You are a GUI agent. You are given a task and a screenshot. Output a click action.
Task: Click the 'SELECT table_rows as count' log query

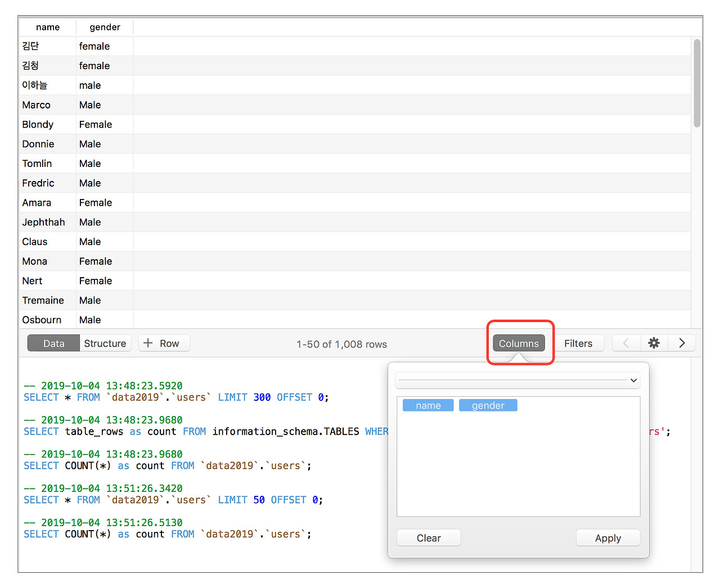point(206,432)
